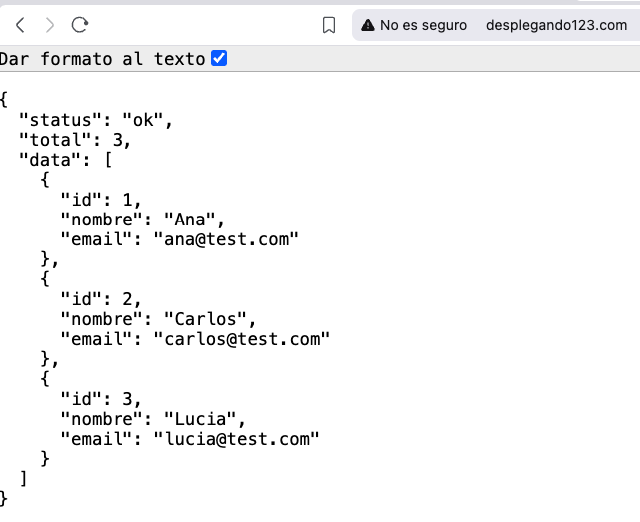This screenshot has width=640, height=522.
Task: Click the forward navigation arrow
Action: click(x=50, y=25)
